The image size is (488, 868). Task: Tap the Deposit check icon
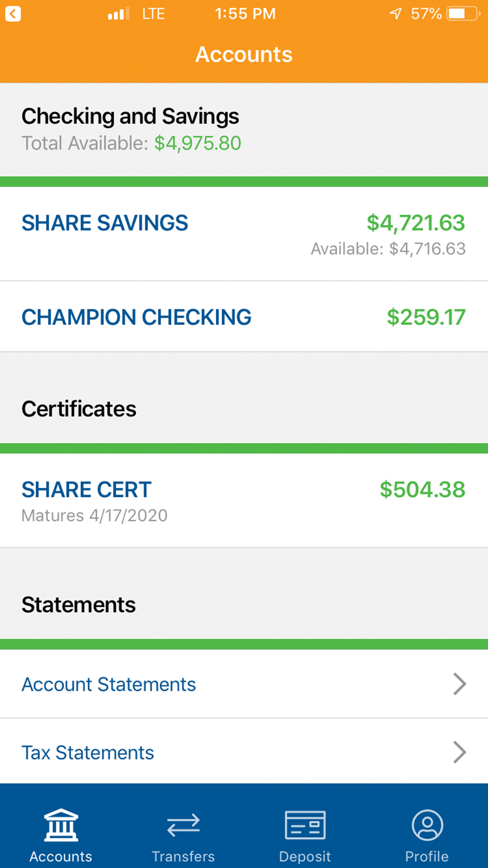[305, 825]
